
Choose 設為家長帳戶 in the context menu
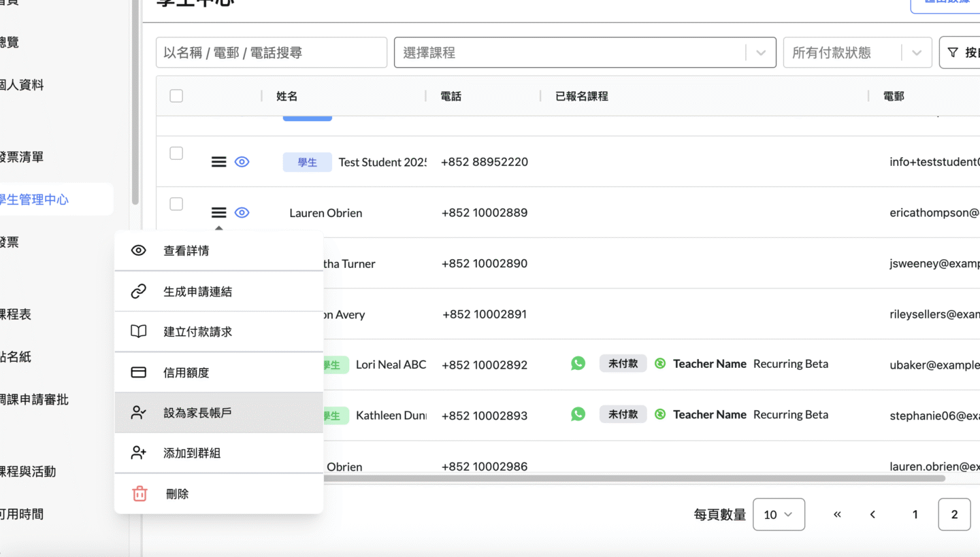(x=197, y=413)
